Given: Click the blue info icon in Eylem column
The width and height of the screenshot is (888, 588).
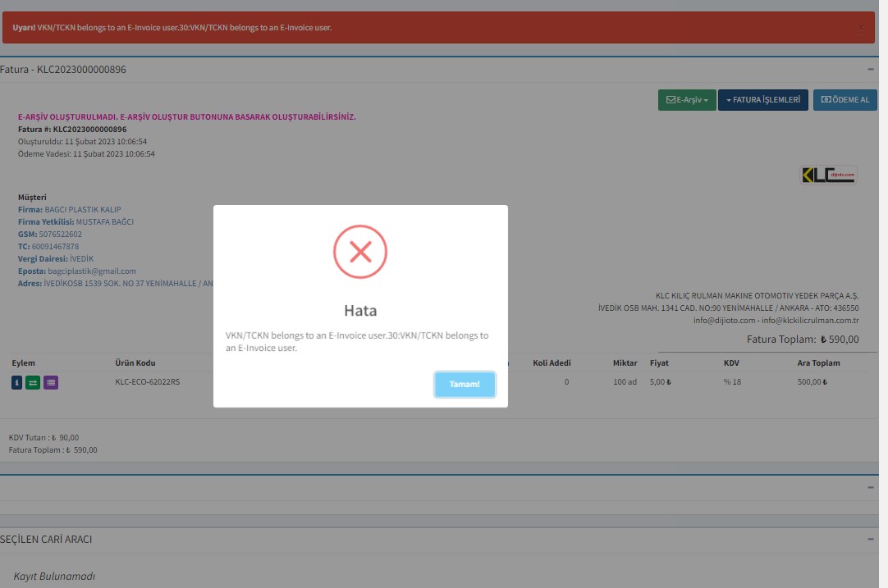Looking at the screenshot, I should point(17,382).
